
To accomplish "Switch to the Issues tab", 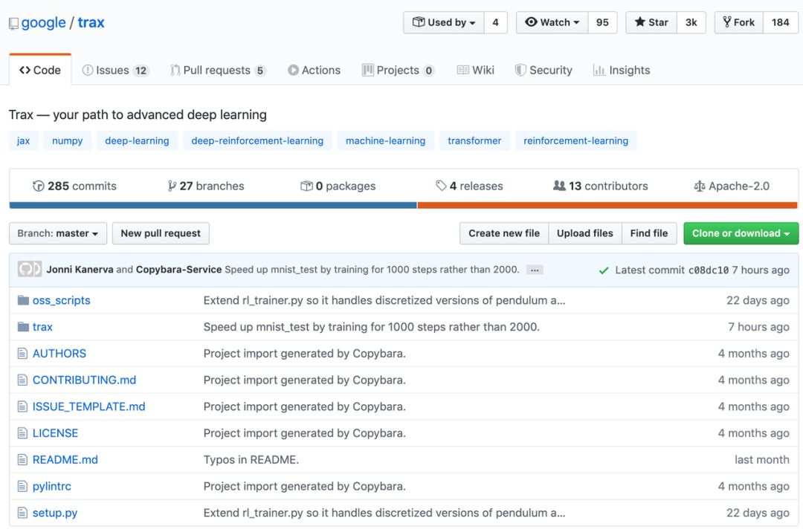I will pos(115,71).
